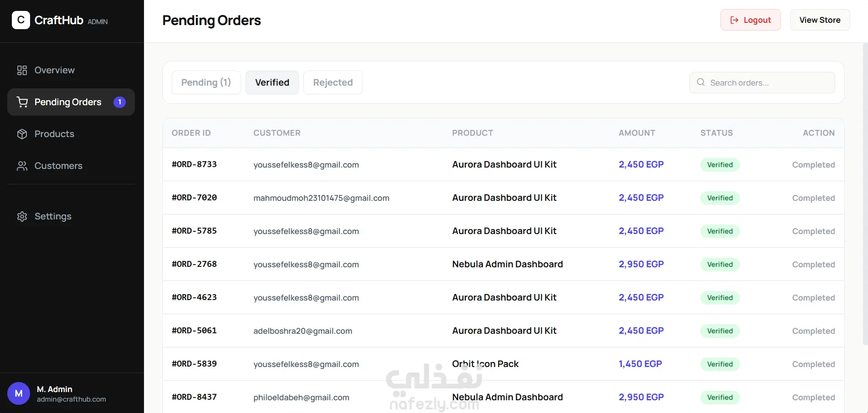This screenshot has height=413, width=868.
Task: Click the Verified badge for #ORD-8733
Action: [x=720, y=165]
